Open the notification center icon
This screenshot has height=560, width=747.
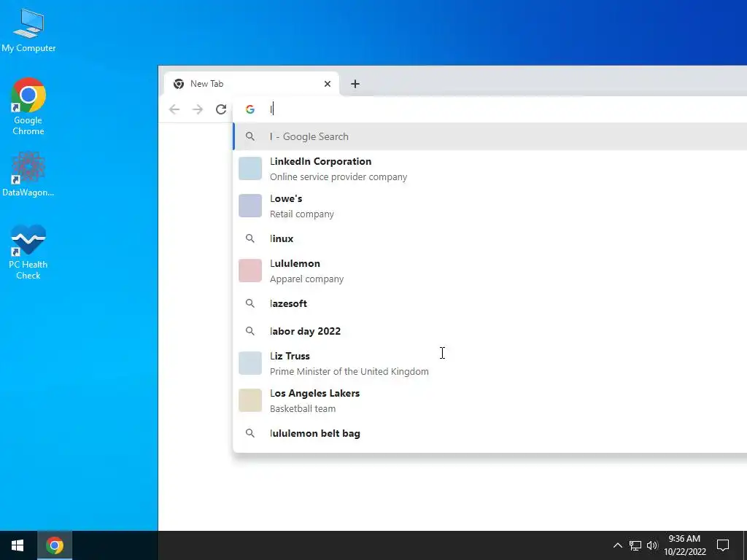pyautogui.click(x=723, y=545)
